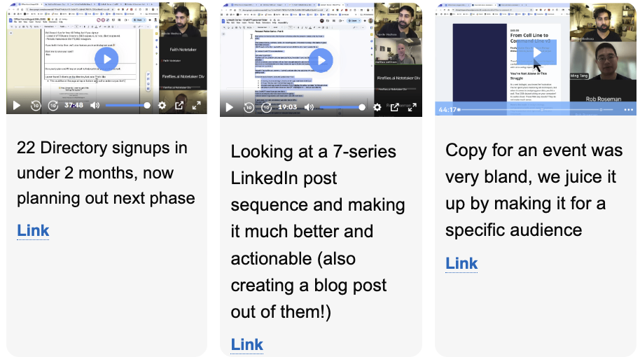The image size is (640, 364).
Task: Rewind 10 seconds in the first video
Action: (36, 106)
